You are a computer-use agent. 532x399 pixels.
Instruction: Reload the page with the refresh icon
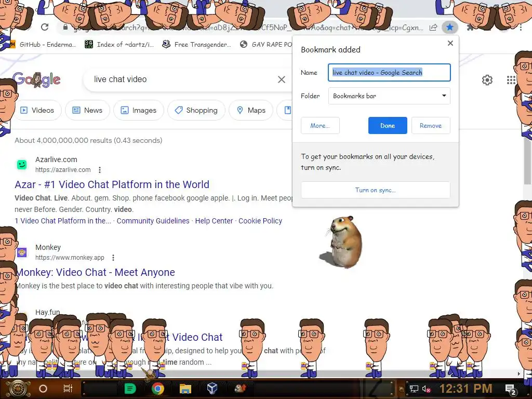pyautogui.click(x=45, y=27)
